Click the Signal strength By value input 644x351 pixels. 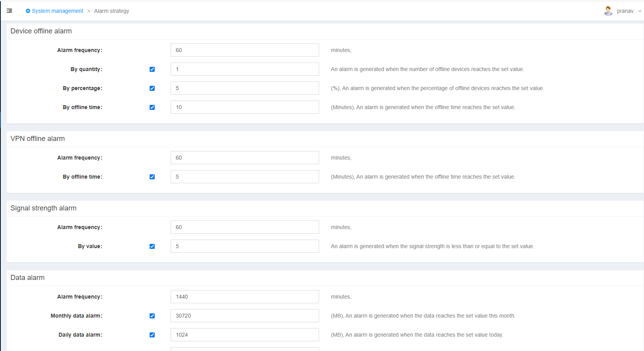click(244, 246)
